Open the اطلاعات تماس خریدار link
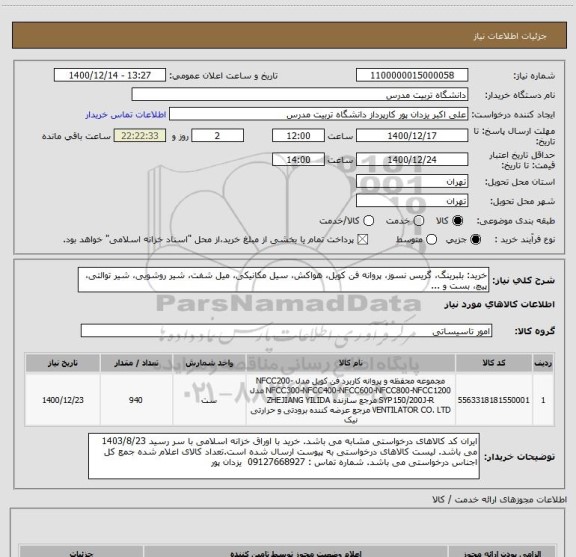Image resolution: width=576 pixels, height=557 pixels. [x=126, y=115]
